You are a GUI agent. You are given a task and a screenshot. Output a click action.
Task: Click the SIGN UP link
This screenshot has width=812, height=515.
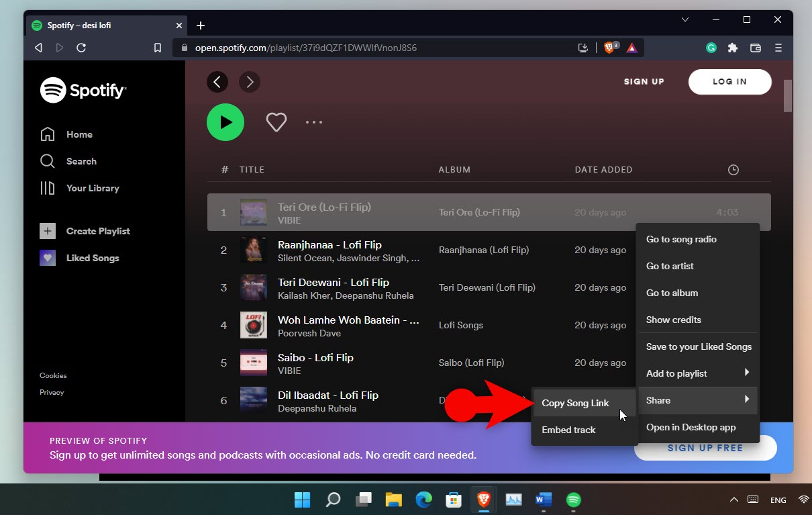(644, 82)
